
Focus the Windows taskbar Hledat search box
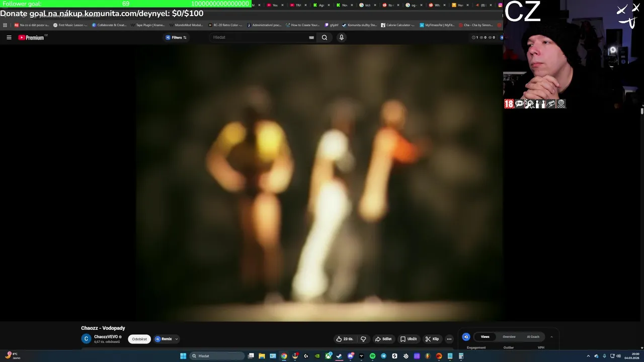click(217, 356)
